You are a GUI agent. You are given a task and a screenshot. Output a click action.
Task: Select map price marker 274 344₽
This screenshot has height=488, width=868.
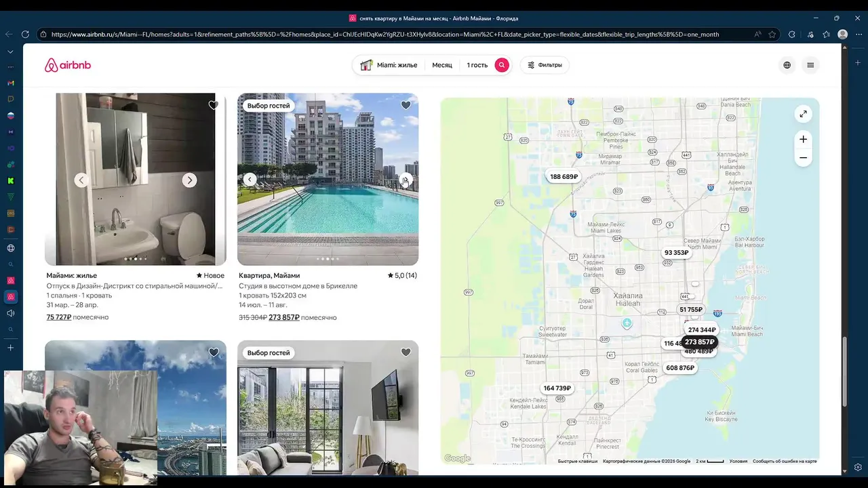click(x=702, y=330)
